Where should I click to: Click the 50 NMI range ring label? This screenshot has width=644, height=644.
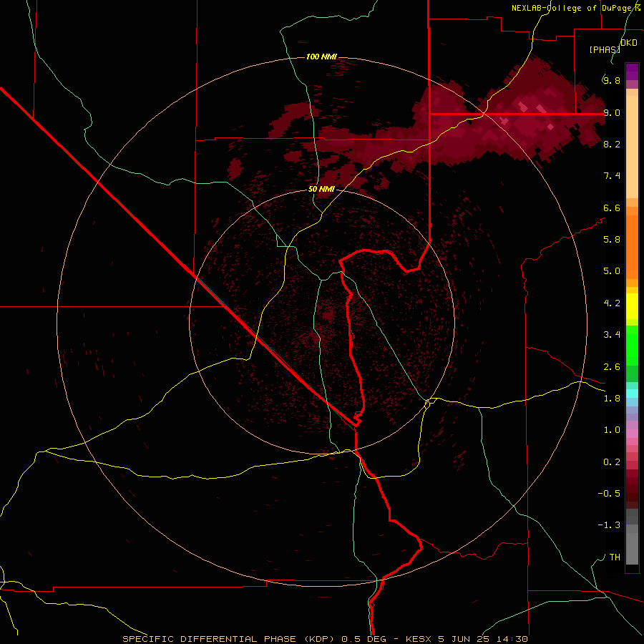click(x=321, y=189)
